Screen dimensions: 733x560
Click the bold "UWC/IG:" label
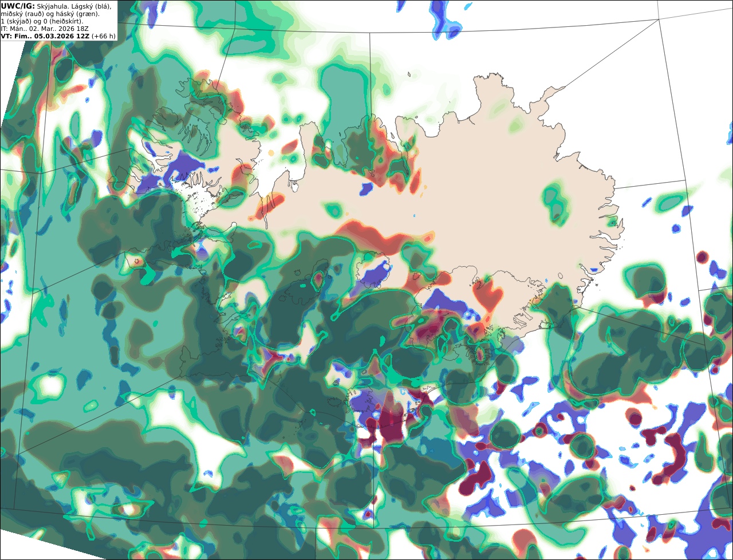coord(18,6)
